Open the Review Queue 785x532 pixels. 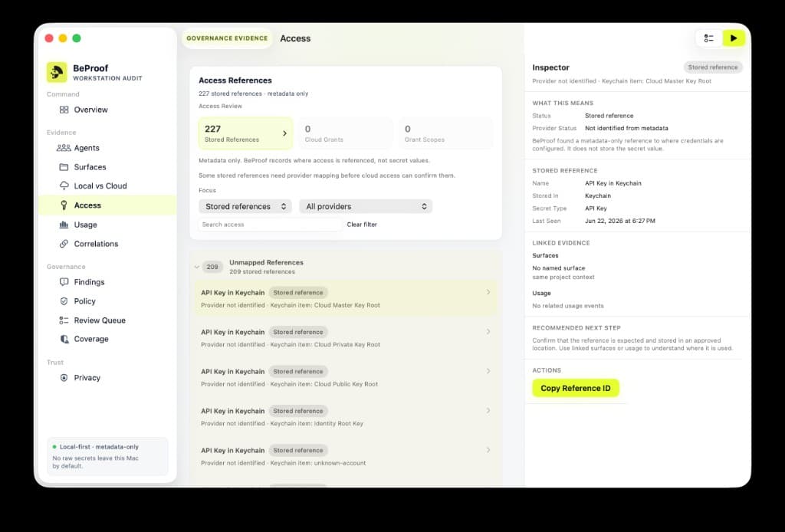pos(100,320)
